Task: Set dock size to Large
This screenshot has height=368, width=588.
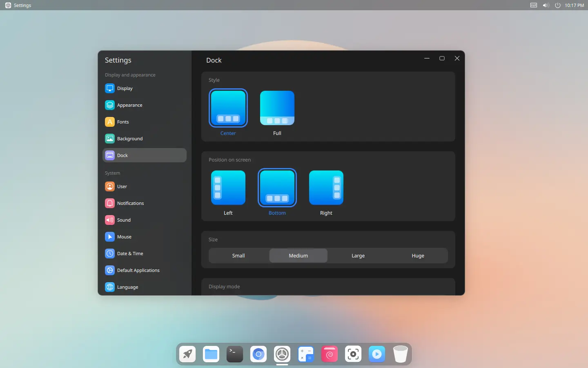Action: pyautogui.click(x=358, y=256)
